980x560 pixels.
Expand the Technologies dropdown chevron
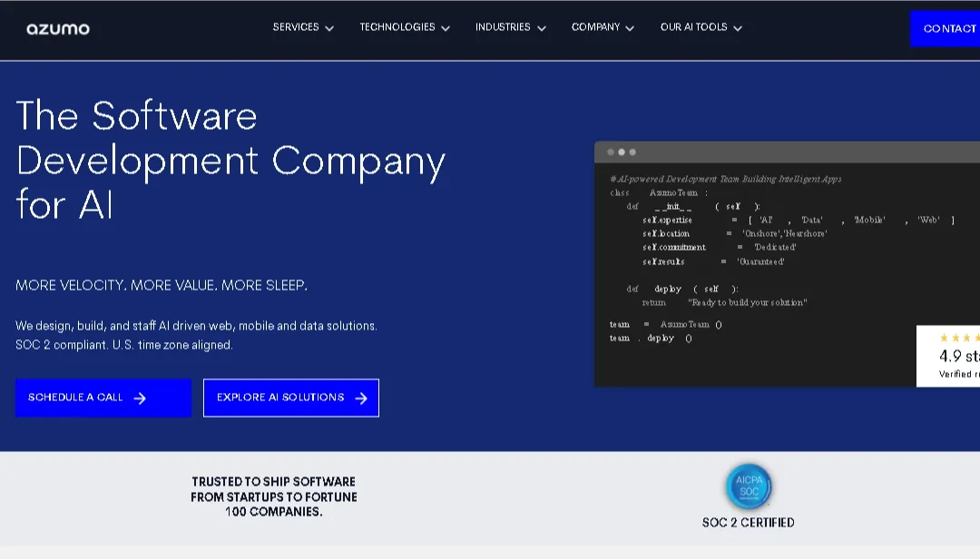(446, 28)
